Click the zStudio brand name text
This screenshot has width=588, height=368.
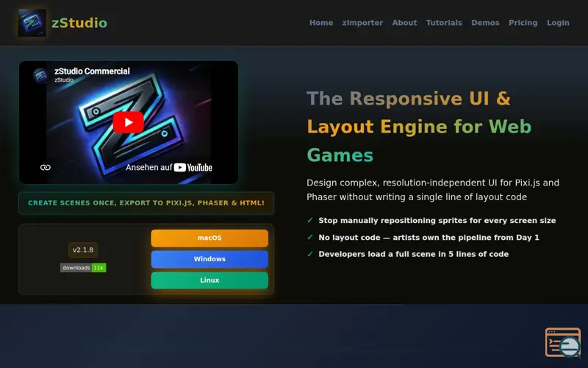(79, 23)
